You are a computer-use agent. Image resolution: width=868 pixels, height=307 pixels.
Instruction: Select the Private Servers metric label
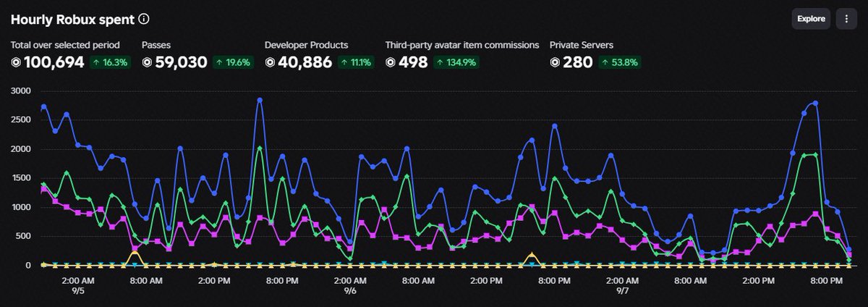point(581,45)
